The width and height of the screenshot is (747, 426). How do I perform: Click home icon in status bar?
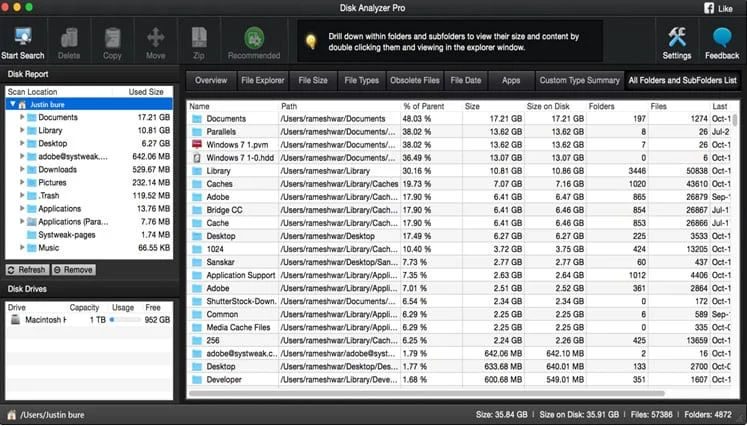point(11,415)
